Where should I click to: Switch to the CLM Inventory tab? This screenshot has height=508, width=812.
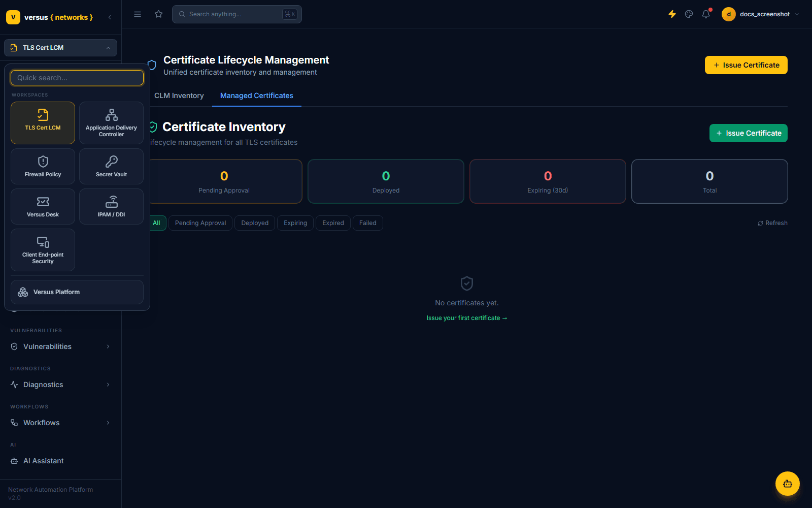click(x=179, y=96)
